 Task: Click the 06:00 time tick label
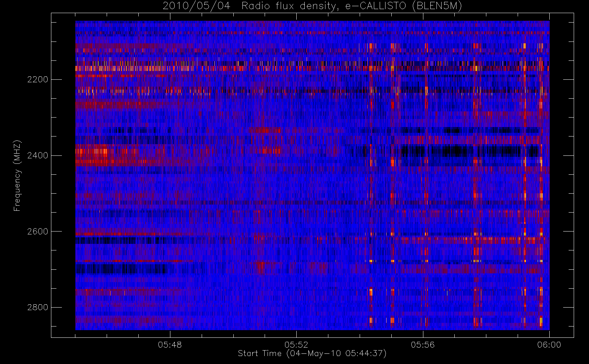click(549, 344)
